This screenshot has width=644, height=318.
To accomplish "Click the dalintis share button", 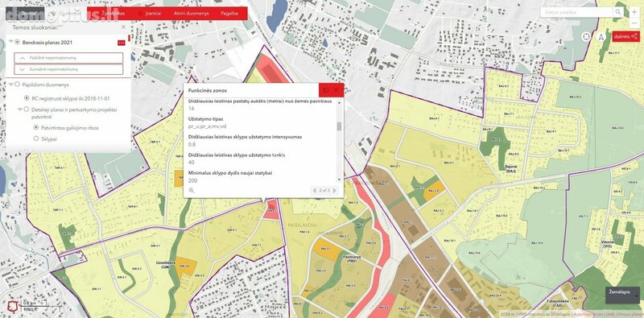I will click(625, 36).
